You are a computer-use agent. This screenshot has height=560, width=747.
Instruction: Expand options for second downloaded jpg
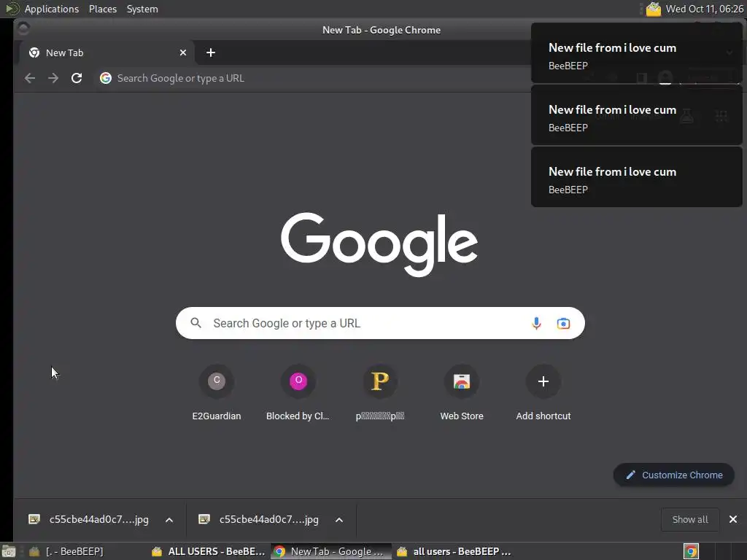[x=339, y=519]
